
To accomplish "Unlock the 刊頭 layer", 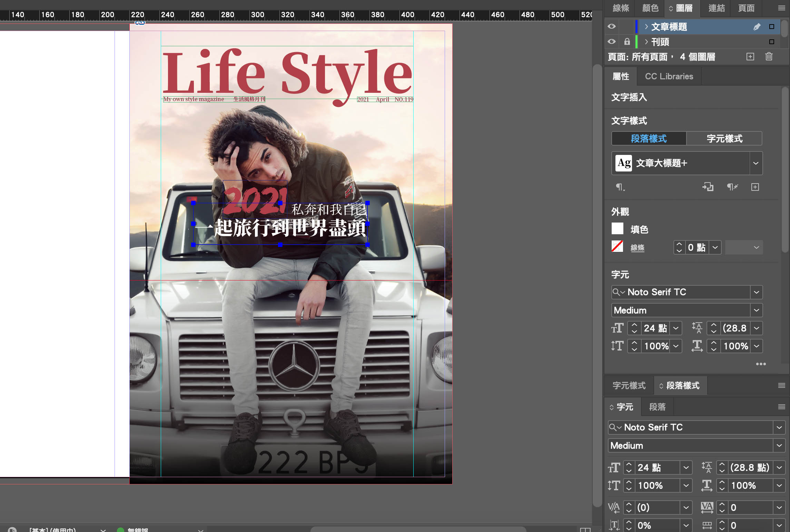I will coord(627,42).
